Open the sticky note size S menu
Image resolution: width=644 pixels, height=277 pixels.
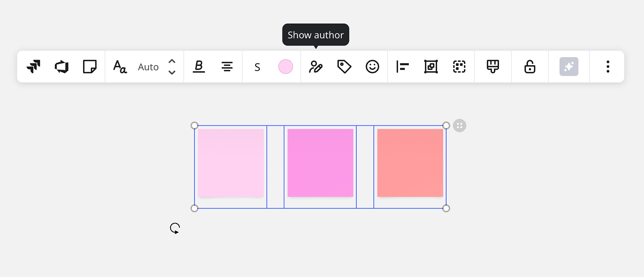pos(257,67)
